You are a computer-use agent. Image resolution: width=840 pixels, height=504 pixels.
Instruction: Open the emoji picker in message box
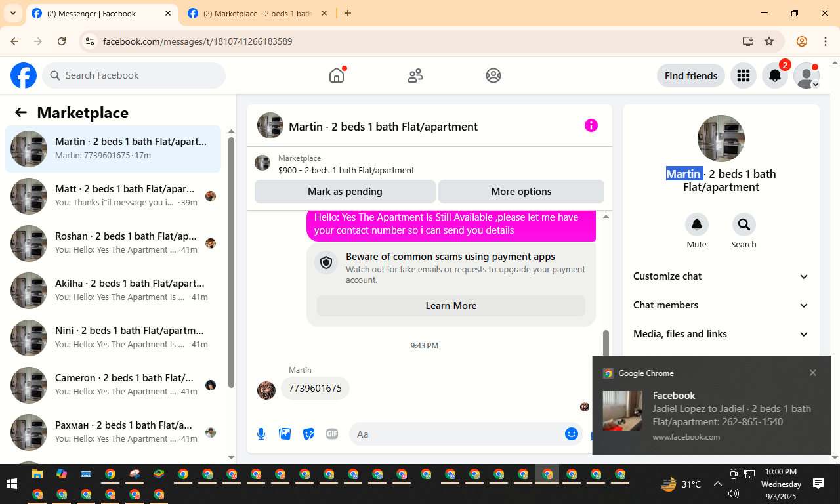click(x=572, y=434)
